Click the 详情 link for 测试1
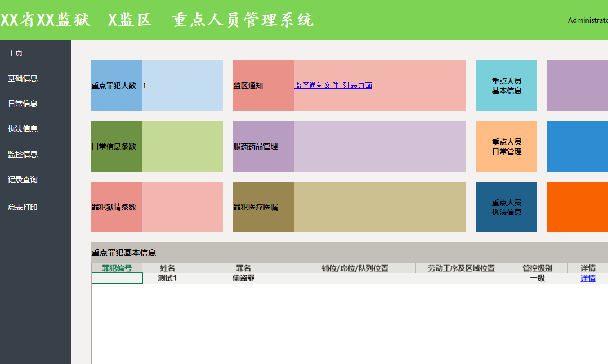Screen dimensions: 608x364 coord(588,278)
